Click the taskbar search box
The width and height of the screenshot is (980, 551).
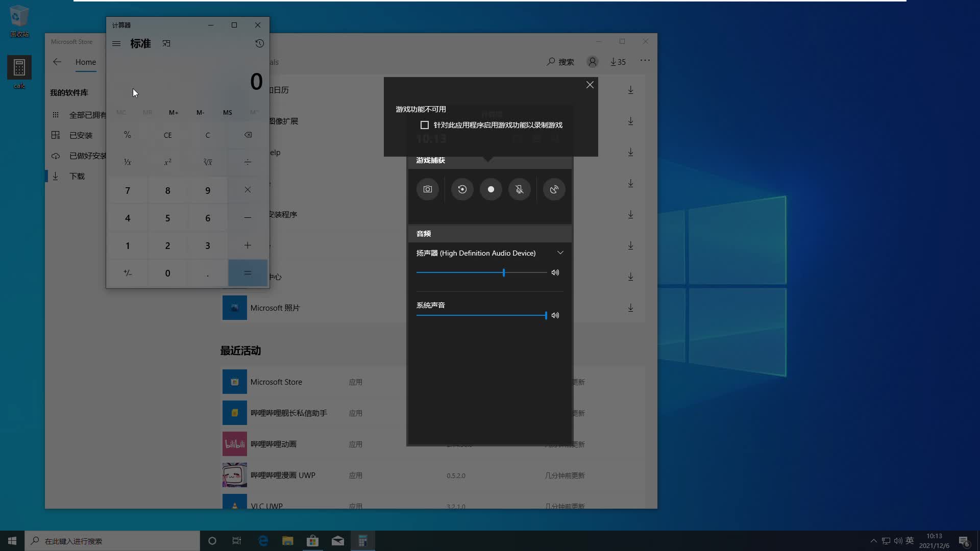[112, 541]
